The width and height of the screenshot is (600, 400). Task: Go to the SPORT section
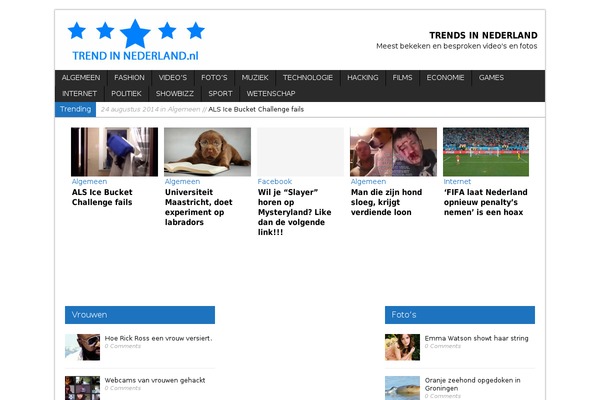coord(220,94)
